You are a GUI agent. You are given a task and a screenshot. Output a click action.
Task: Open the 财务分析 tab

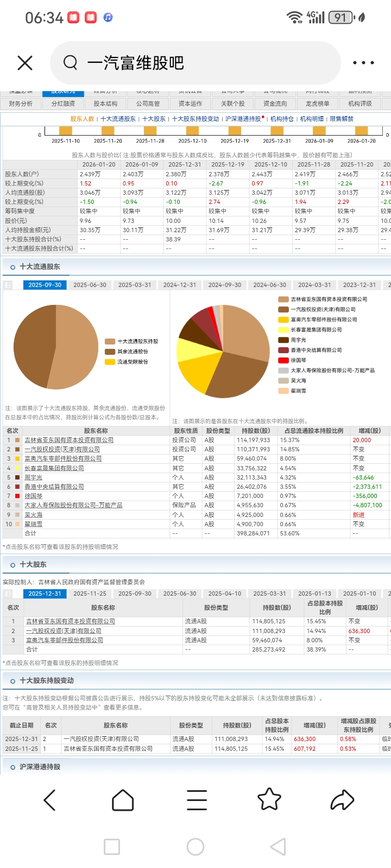point(21,104)
